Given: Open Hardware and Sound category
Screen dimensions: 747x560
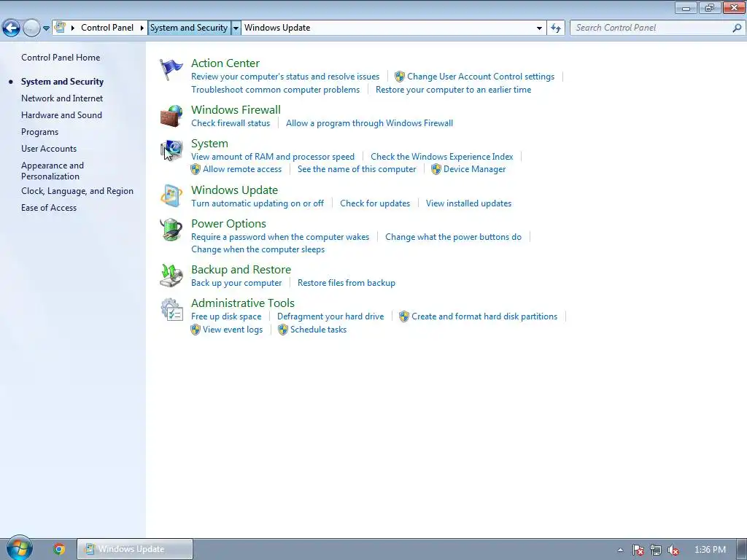Looking at the screenshot, I should point(61,115).
